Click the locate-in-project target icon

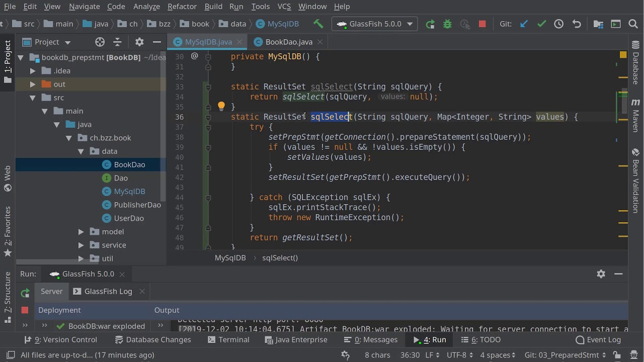point(100,42)
